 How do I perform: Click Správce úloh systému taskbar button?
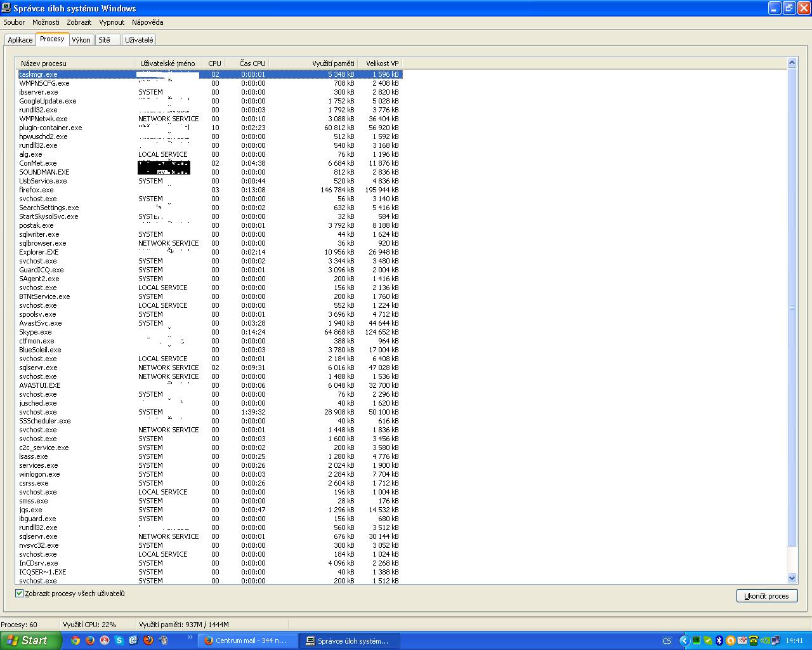pyautogui.click(x=350, y=640)
